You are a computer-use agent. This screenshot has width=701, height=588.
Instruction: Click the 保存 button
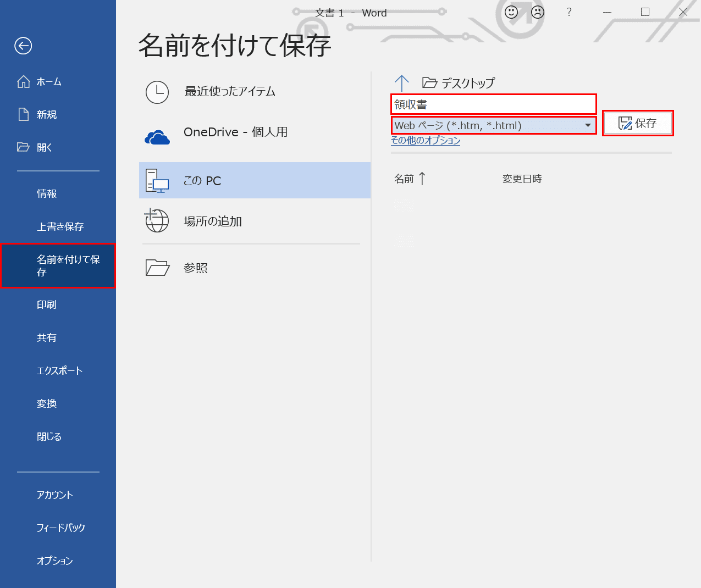[x=638, y=123]
